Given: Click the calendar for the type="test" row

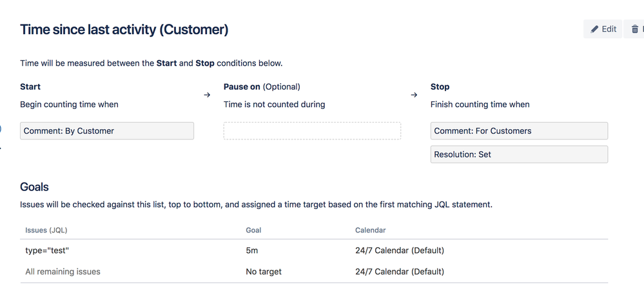Looking at the screenshot, I should coord(400,250).
